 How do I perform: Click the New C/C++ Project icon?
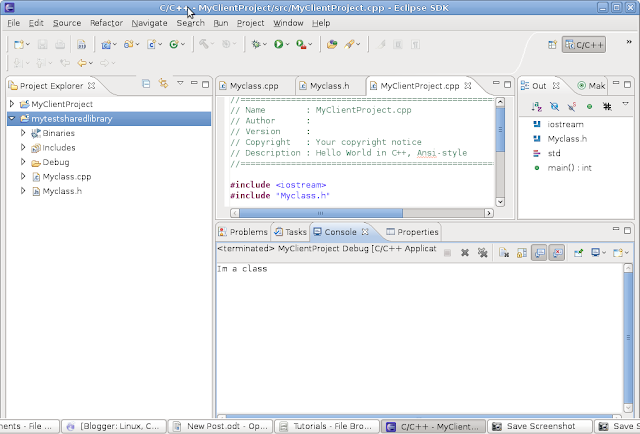(x=106, y=45)
